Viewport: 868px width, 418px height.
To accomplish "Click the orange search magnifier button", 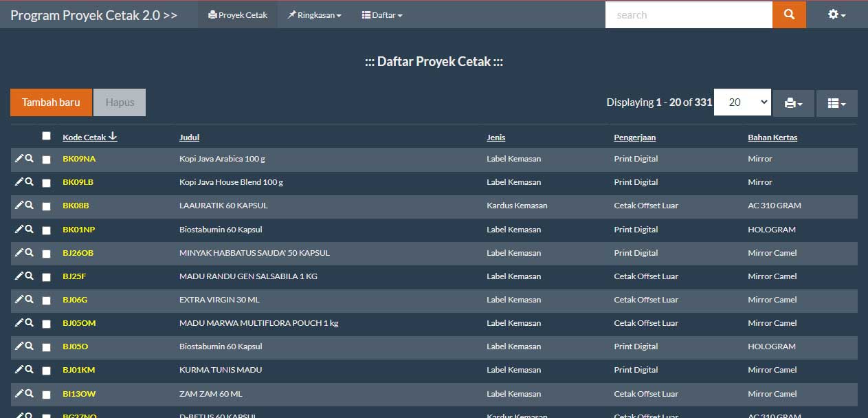I will [x=789, y=14].
